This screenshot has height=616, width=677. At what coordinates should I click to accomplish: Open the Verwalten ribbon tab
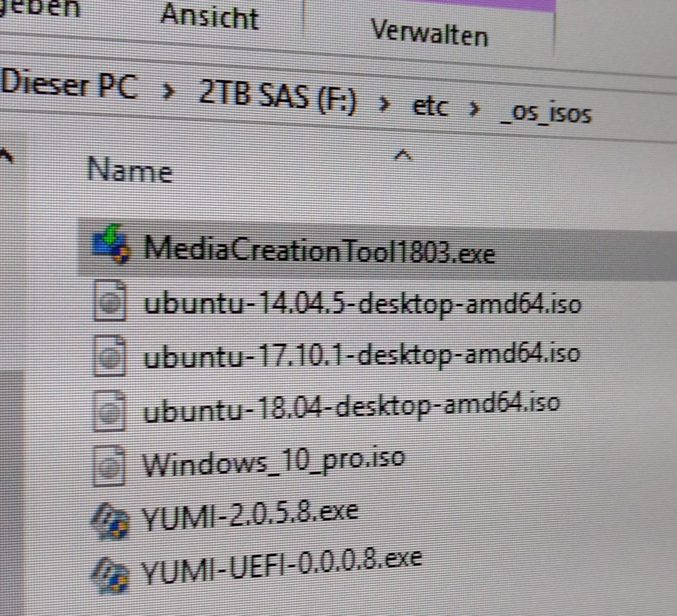430,32
